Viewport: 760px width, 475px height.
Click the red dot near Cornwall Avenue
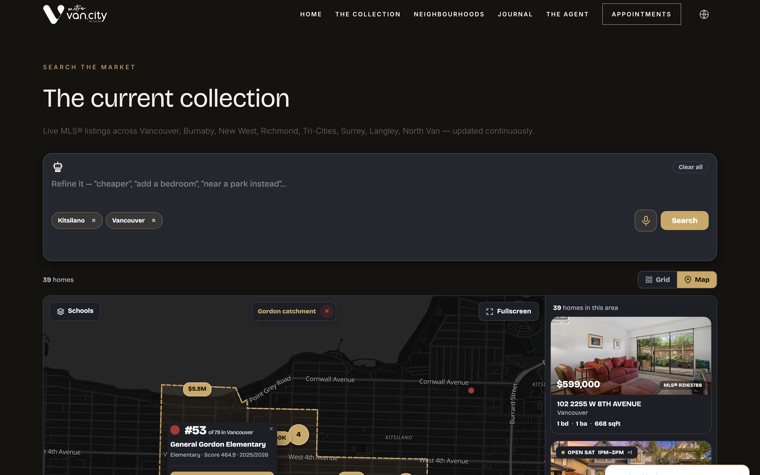(x=471, y=390)
